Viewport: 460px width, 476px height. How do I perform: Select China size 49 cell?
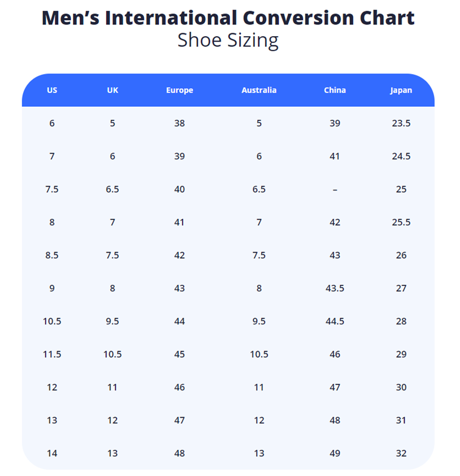335,453
